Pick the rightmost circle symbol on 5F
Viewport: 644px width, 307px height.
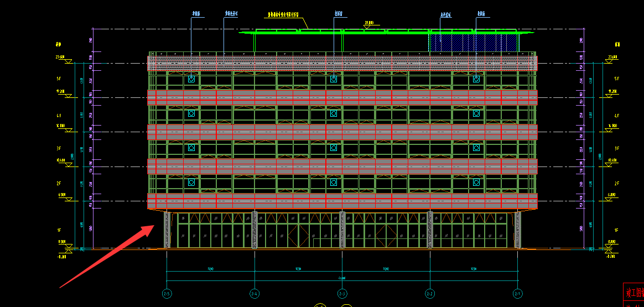point(476,79)
